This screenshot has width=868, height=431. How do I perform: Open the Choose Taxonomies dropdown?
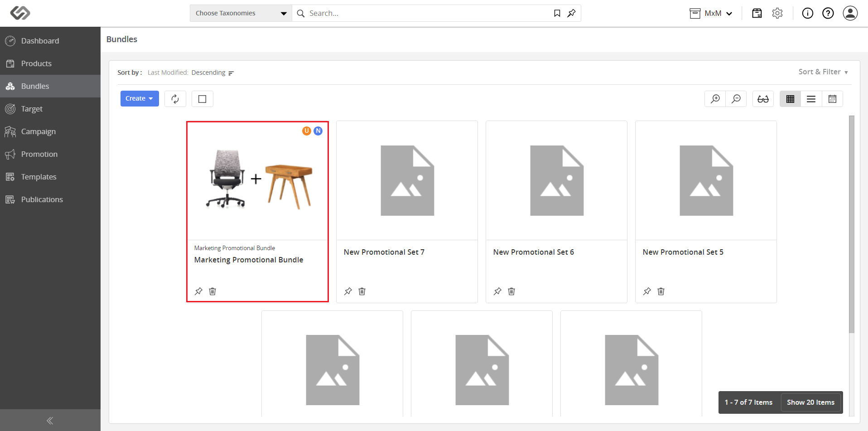[241, 13]
